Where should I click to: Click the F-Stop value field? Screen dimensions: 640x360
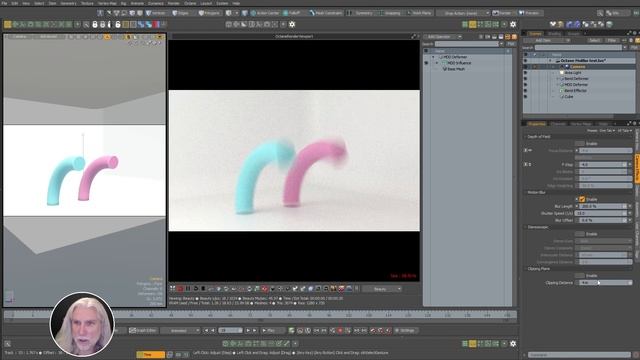click(603, 164)
